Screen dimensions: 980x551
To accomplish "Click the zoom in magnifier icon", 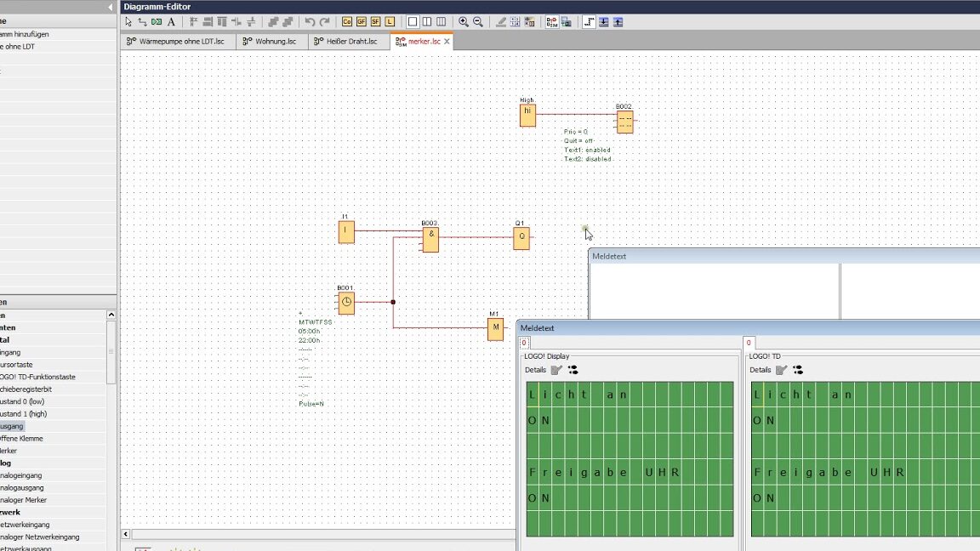I will (x=464, y=22).
